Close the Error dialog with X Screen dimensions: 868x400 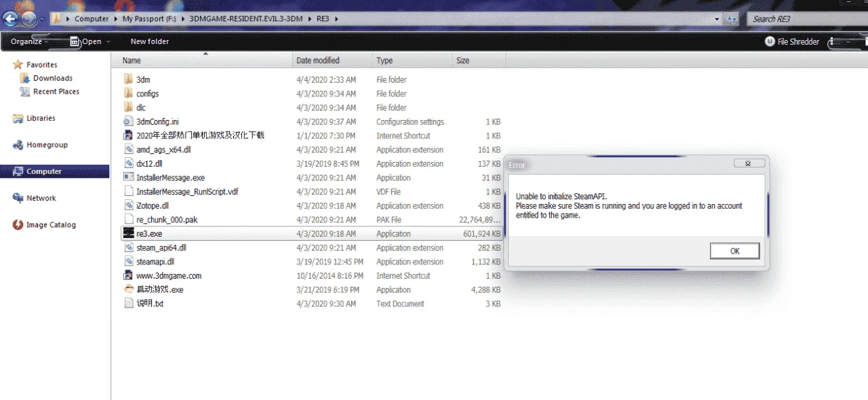[x=749, y=163]
